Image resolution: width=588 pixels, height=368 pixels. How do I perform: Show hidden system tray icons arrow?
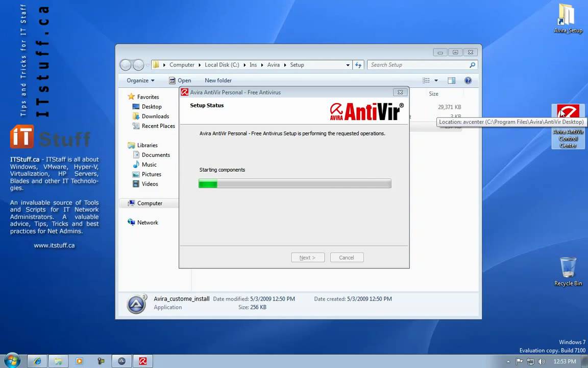point(508,362)
